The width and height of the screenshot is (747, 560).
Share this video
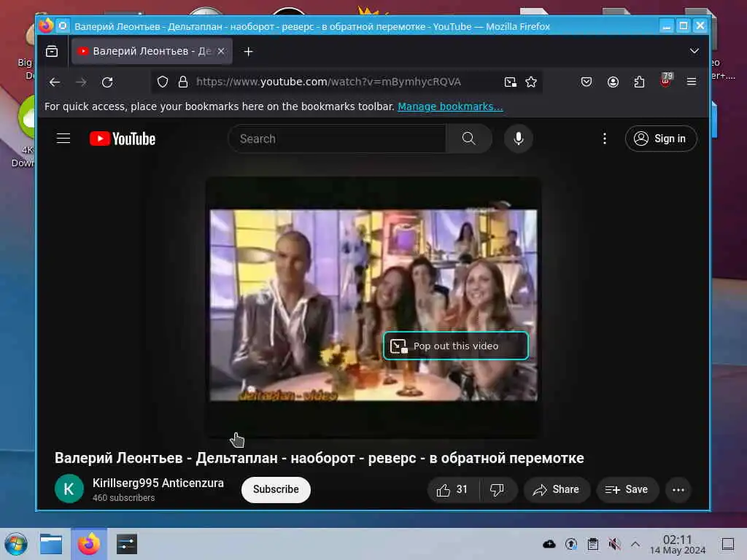click(x=557, y=489)
